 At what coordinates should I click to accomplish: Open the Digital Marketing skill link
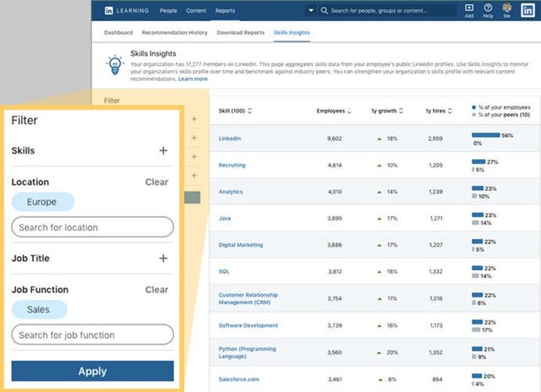click(x=240, y=245)
